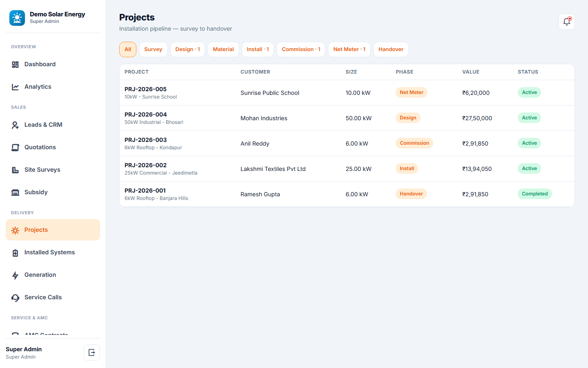
Task: Open notifications bell icon
Action: [x=567, y=22]
